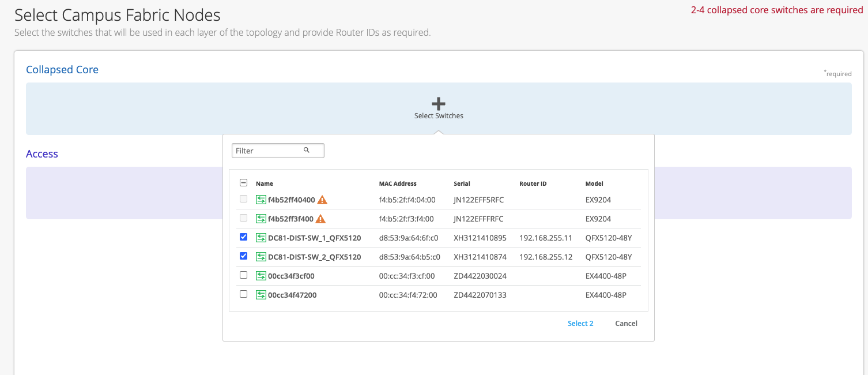The width and height of the screenshot is (868, 375).
Task: Enable checkbox for switch 00cc34f47200
Action: tap(243, 294)
